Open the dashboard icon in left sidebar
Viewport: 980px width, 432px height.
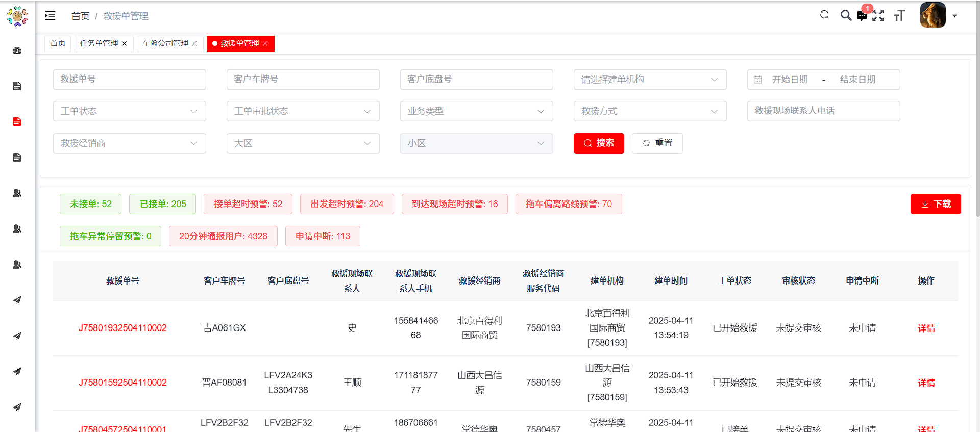[x=17, y=50]
